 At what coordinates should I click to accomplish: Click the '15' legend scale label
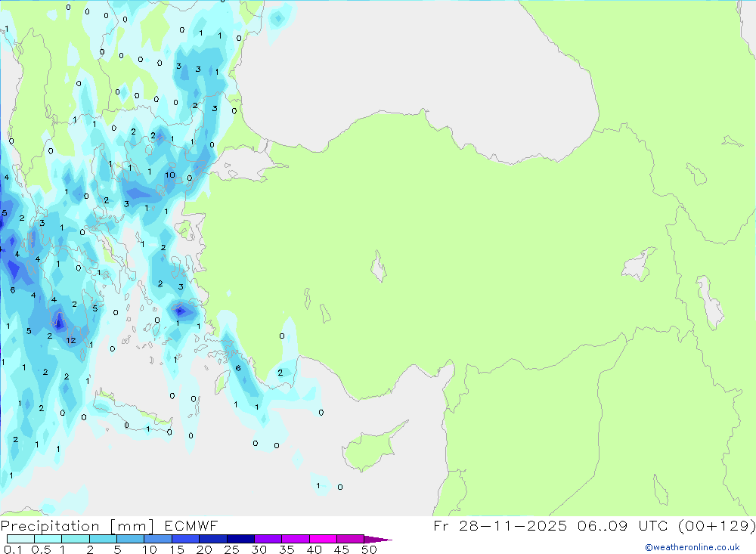pos(177,549)
